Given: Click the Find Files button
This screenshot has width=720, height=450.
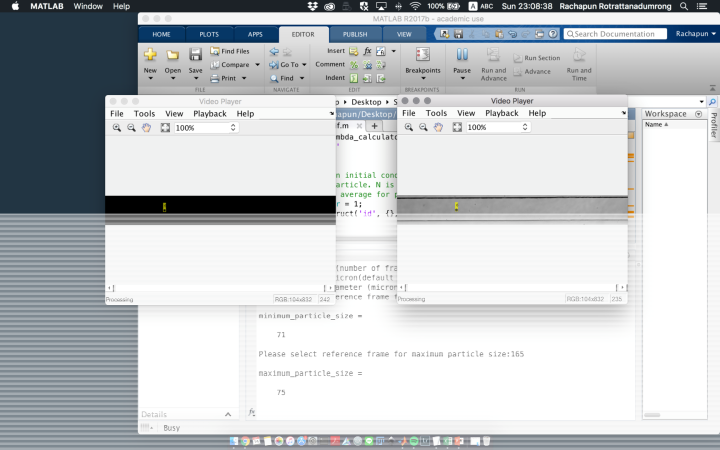Looking at the screenshot, I should tap(230, 51).
